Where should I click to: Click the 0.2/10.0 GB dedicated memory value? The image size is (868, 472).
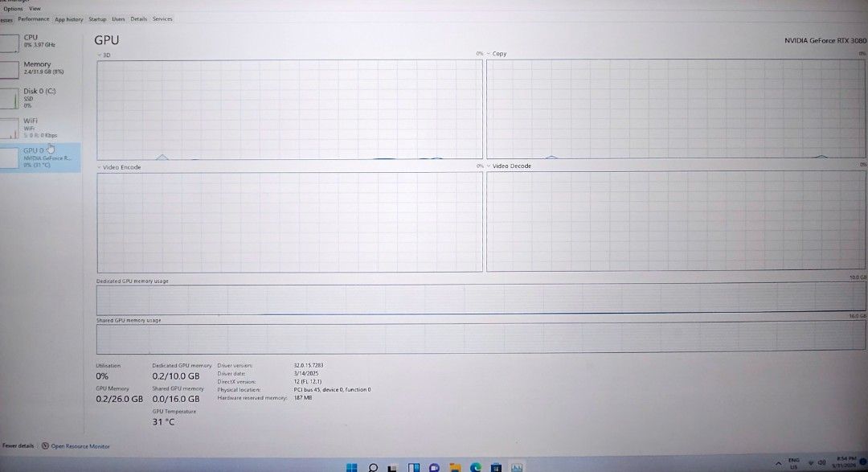click(x=176, y=376)
